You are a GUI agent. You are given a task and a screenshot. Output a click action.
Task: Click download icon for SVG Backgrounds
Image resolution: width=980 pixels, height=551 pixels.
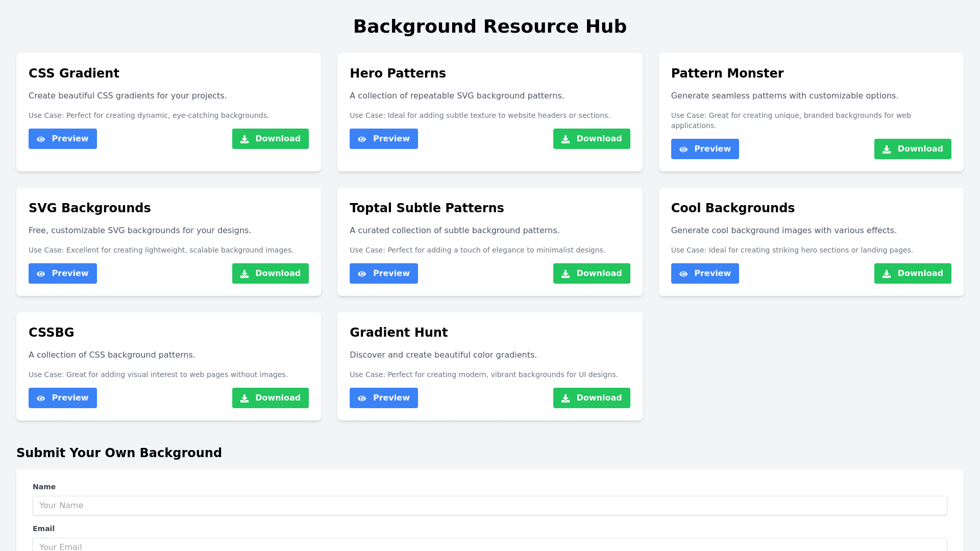(x=244, y=274)
